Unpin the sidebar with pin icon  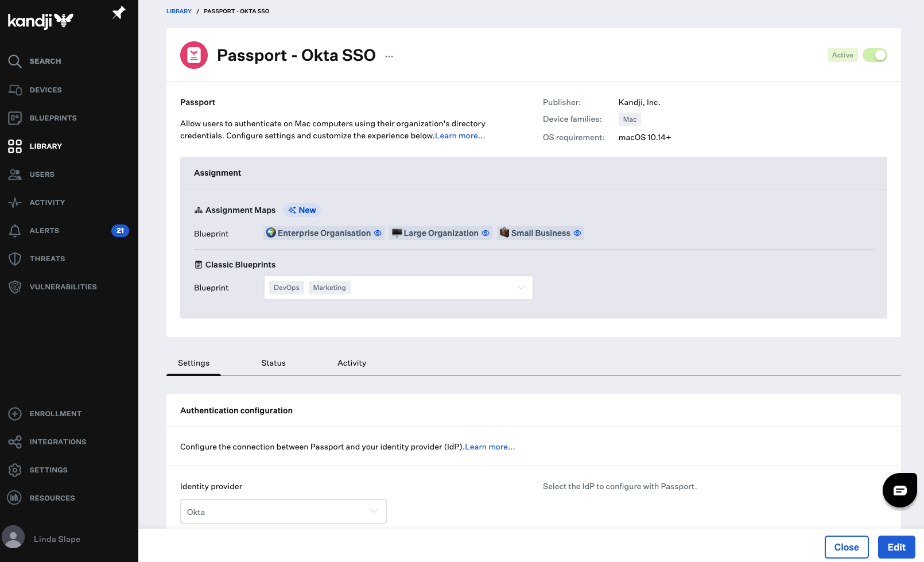pos(119,13)
